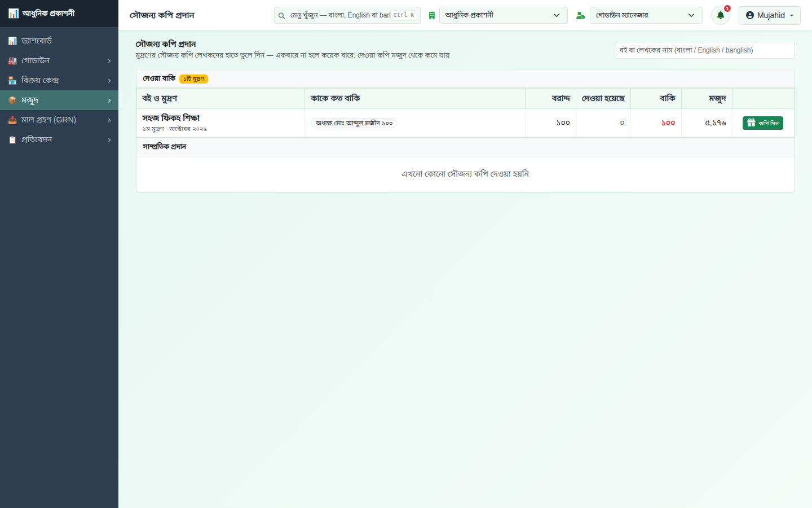Expand the গোডাউন submenu chevron
The width and height of the screenshot is (812, 508).
(x=109, y=61)
